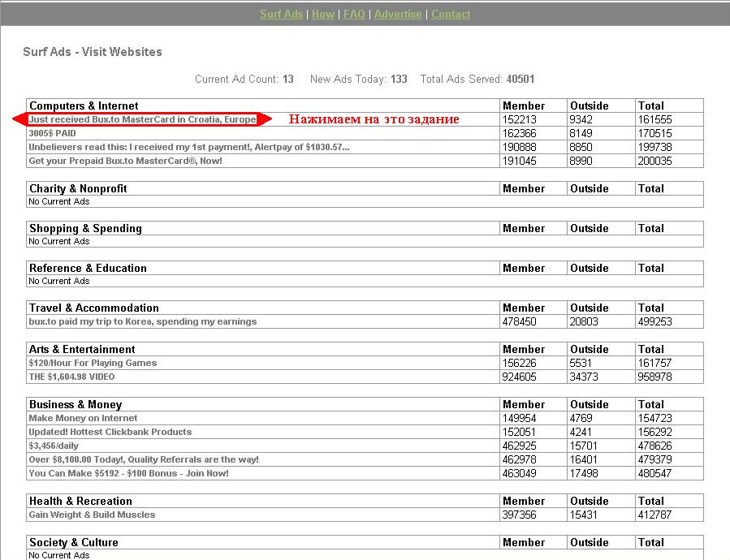Click 'No Current Ads' under Charity & Nonprofit

click(59, 201)
